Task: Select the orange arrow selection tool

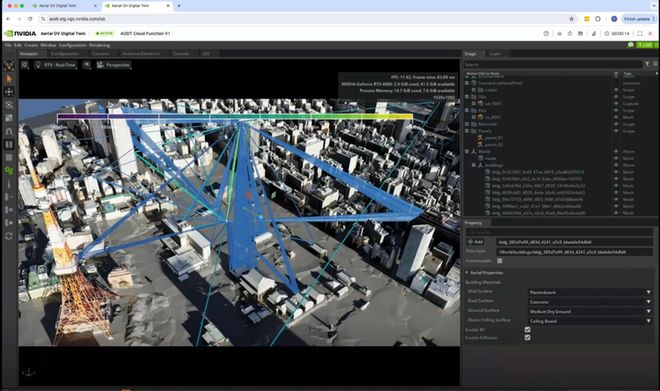Action: click(x=9, y=79)
